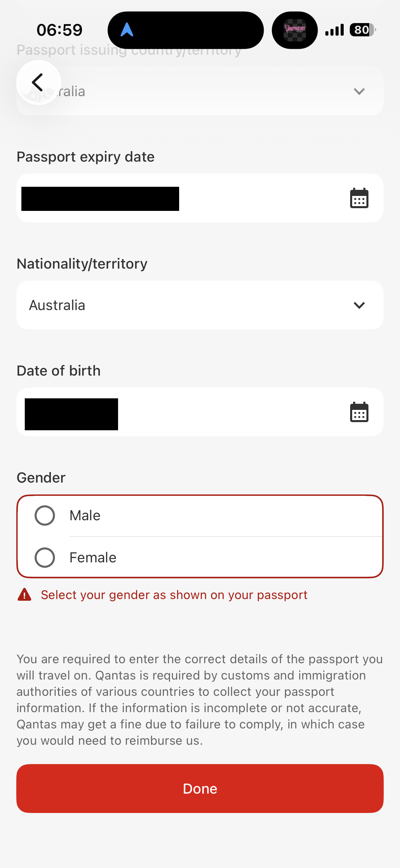Select the Male radio button
This screenshot has width=400, height=868.
(45, 516)
